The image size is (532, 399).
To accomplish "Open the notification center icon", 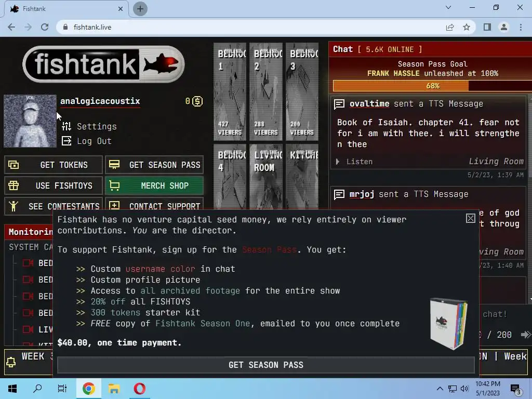I will 516,389.
